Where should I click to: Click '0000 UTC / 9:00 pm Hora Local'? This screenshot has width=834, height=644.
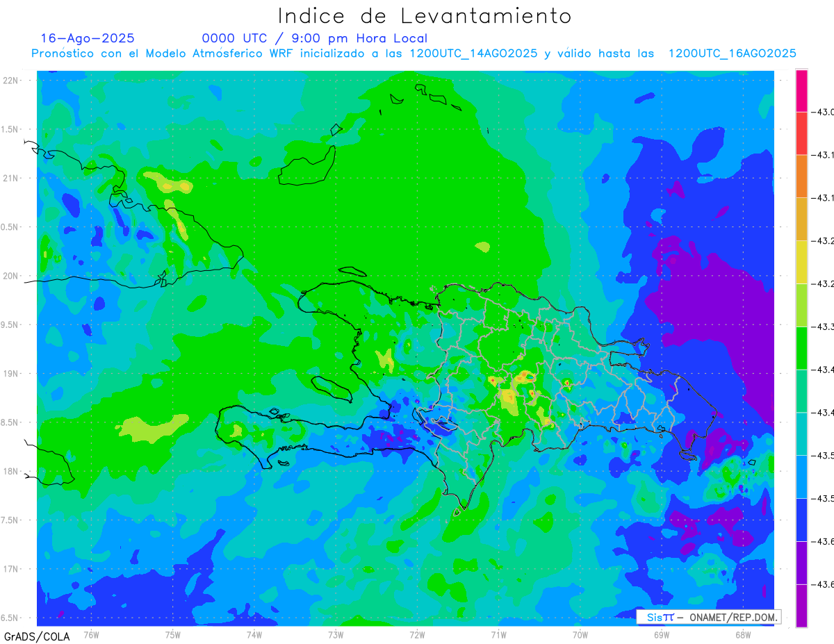tap(314, 38)
